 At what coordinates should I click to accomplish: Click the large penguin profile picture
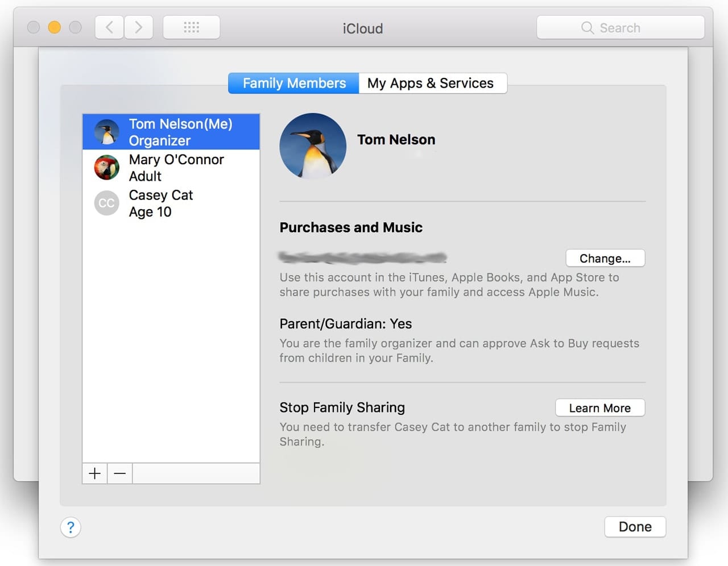[313, 146]
